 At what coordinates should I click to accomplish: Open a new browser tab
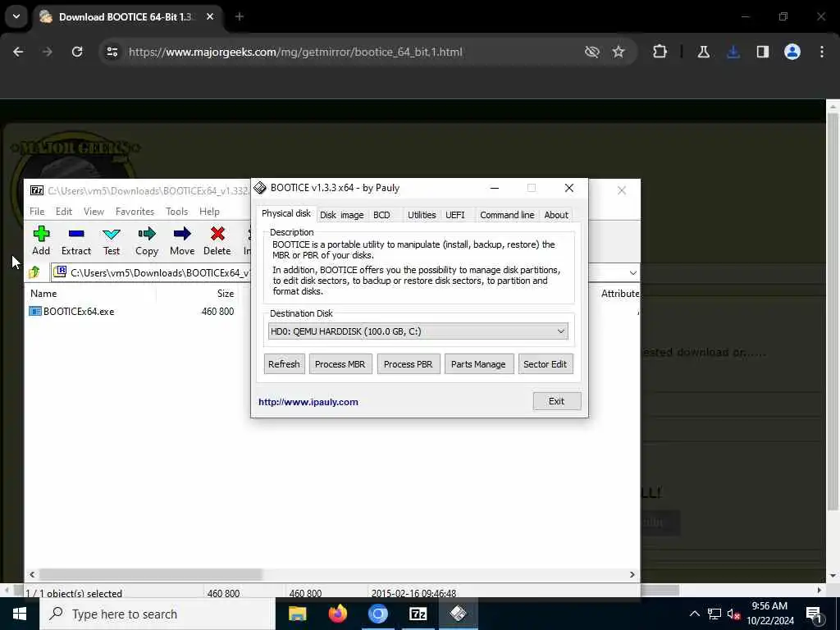240,16
